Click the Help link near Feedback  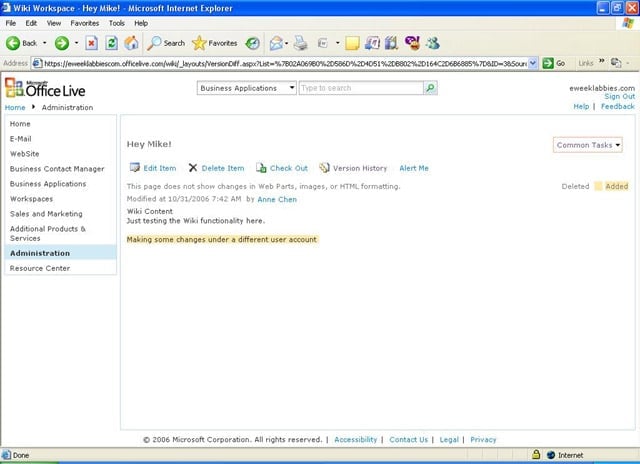click(x=581, y=107)
